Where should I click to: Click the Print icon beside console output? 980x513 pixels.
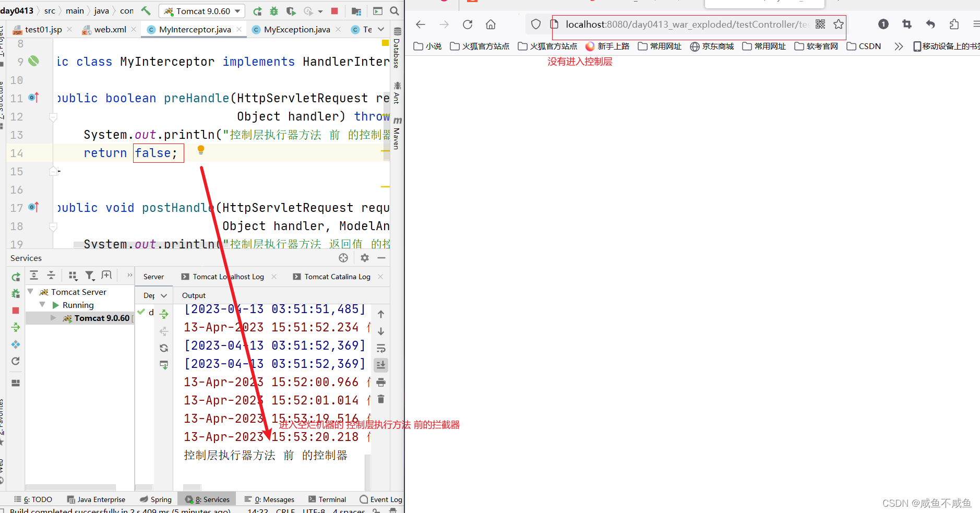381,383
